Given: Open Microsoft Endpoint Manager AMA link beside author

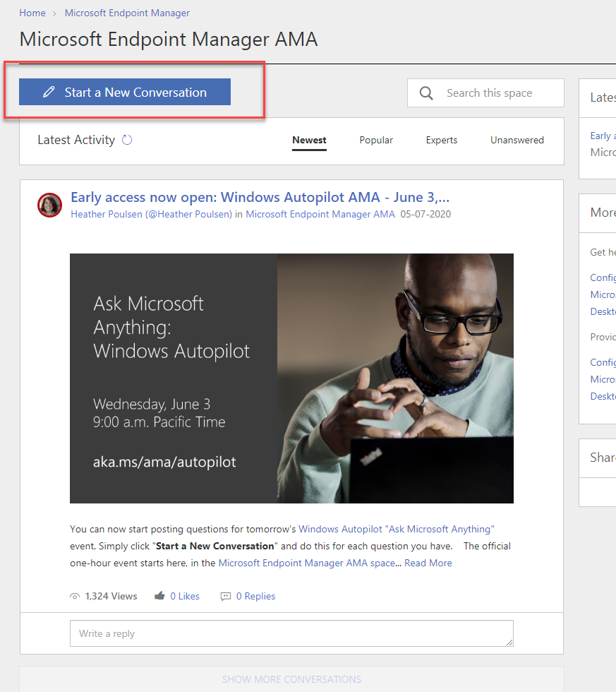Looking at the screenshot, I should coord(320,214).
